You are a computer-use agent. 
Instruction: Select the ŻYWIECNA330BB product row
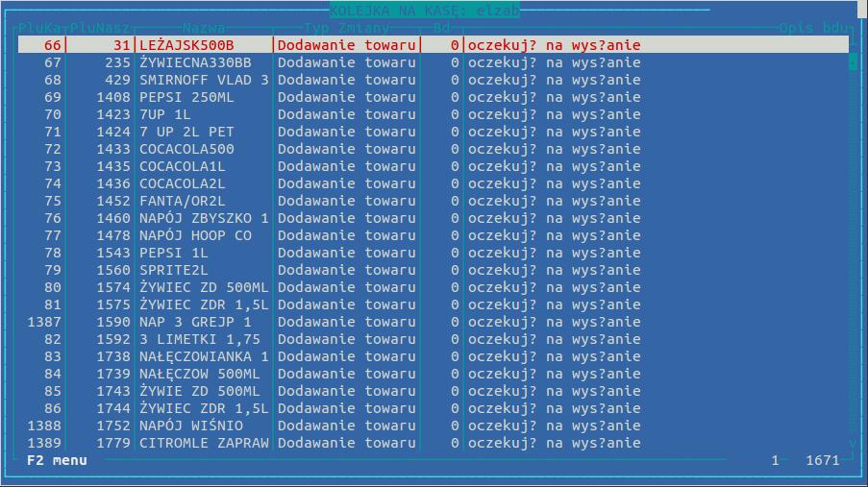tap(433, 62)
